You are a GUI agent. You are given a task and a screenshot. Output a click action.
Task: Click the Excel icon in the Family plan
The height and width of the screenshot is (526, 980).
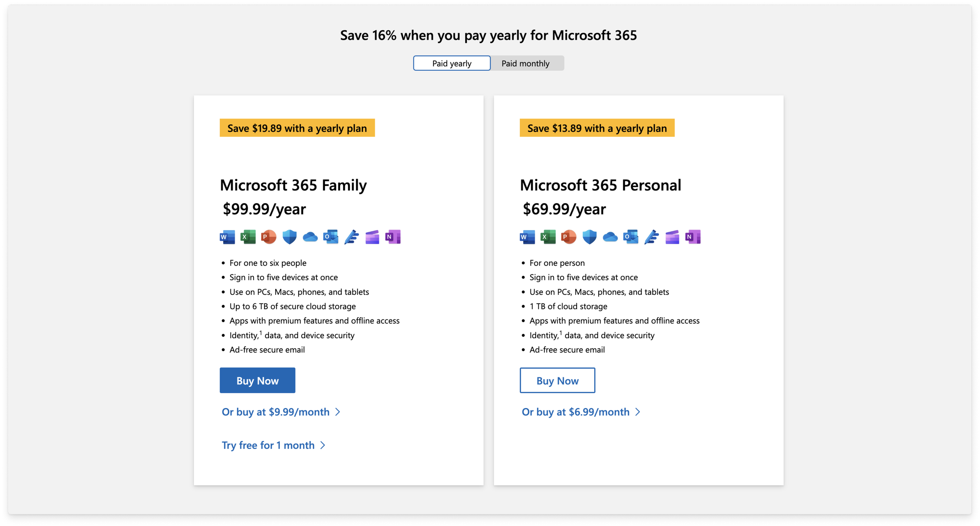tap(248, 237)
